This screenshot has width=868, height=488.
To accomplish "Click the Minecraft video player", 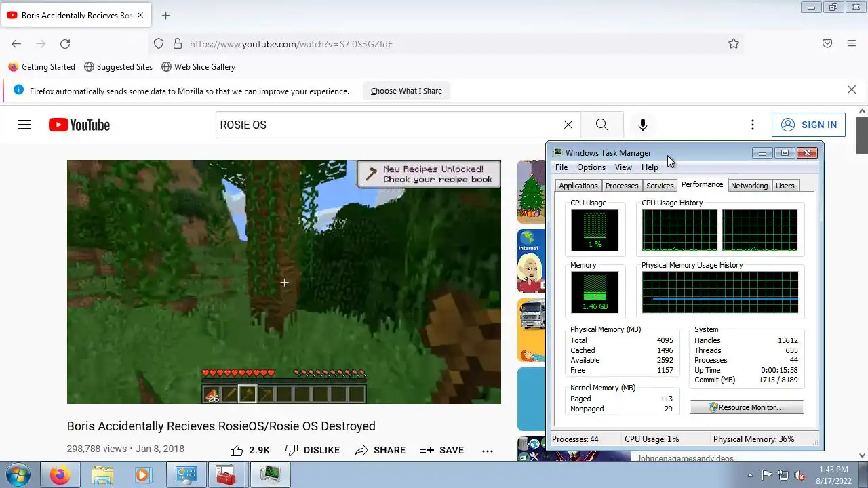I will 284,282.
